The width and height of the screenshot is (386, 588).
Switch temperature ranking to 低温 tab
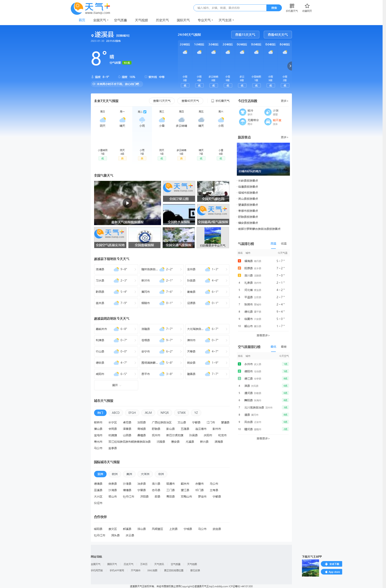(x=284, y=244)
